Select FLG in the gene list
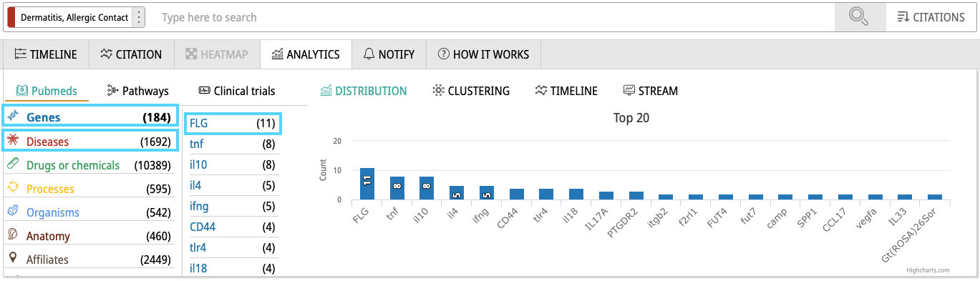 233,124
